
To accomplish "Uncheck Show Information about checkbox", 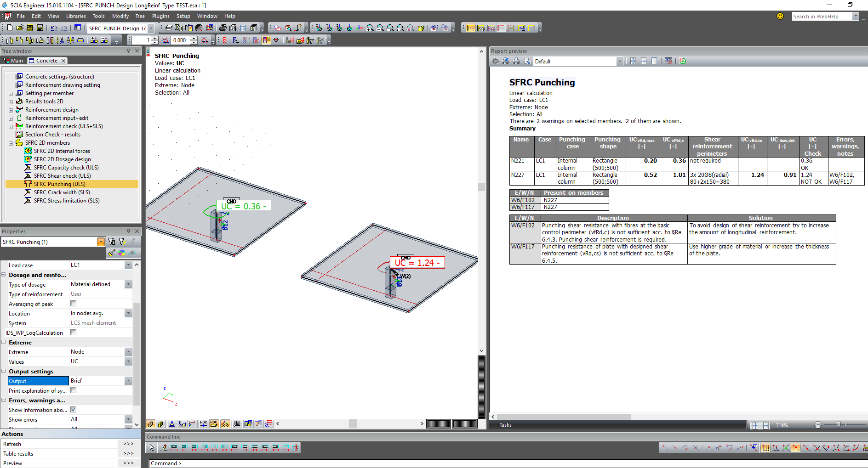I will 73,410.
